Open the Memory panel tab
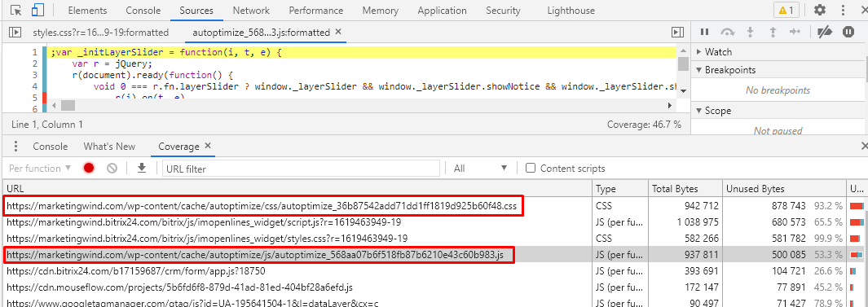Image resolution: width=868 pixels, height=307 pixels. (x=381, y=11)
